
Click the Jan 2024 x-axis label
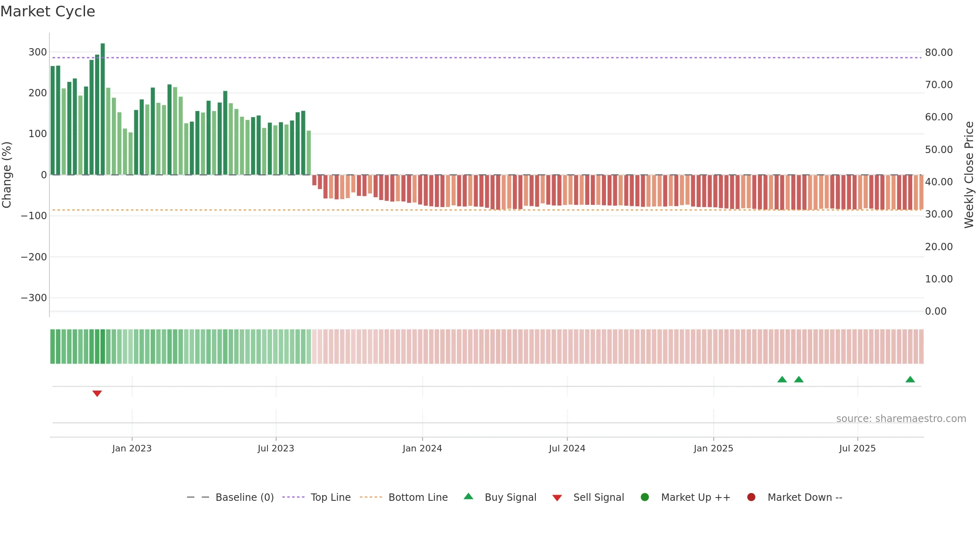[422, 449]
